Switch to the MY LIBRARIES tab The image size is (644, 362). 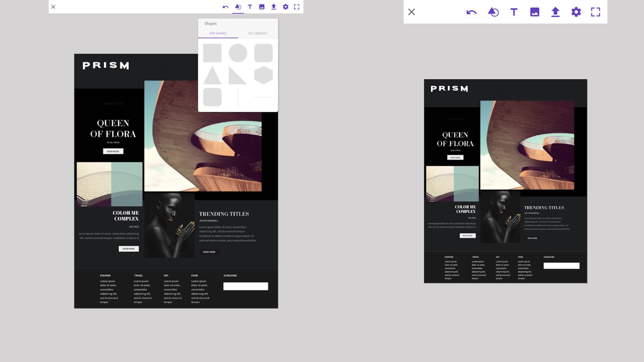(x=258, y=33)
